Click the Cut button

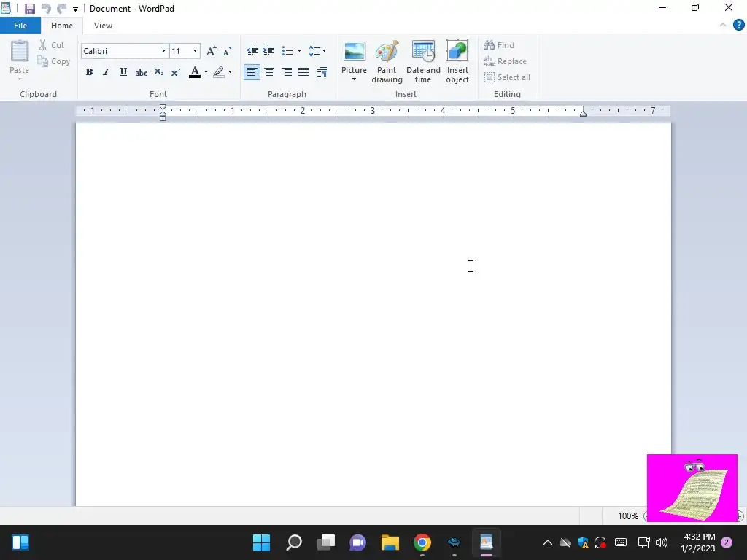pos(52,45)
